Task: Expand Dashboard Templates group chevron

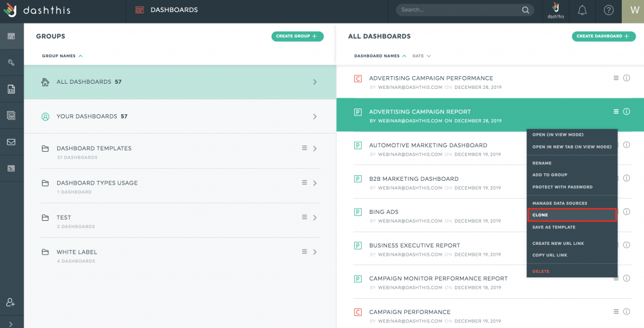Action: (315, 148)
